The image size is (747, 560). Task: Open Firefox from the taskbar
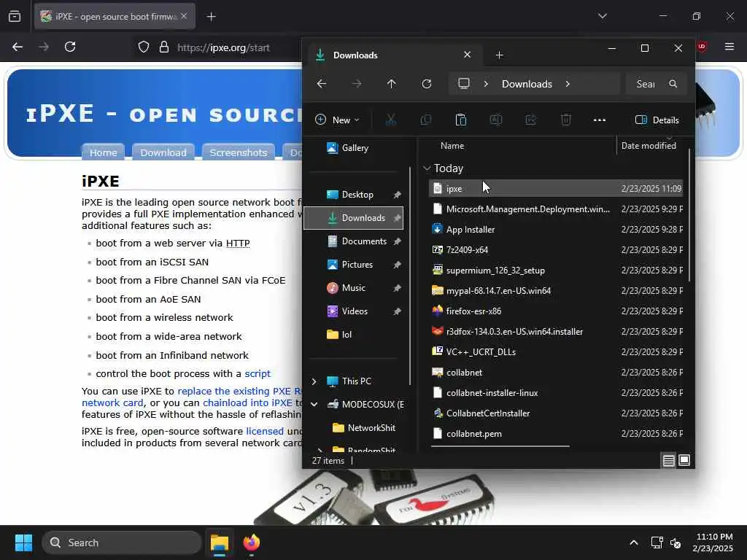pos(252,542)
